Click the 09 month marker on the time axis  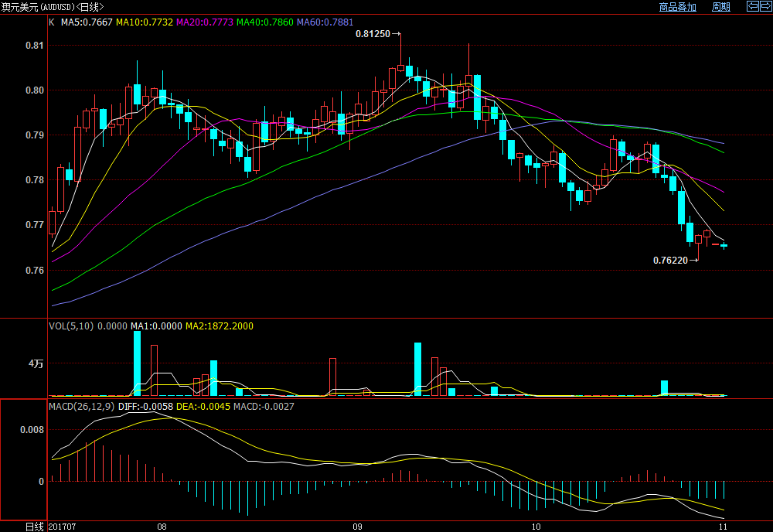[x=357, y=527]
